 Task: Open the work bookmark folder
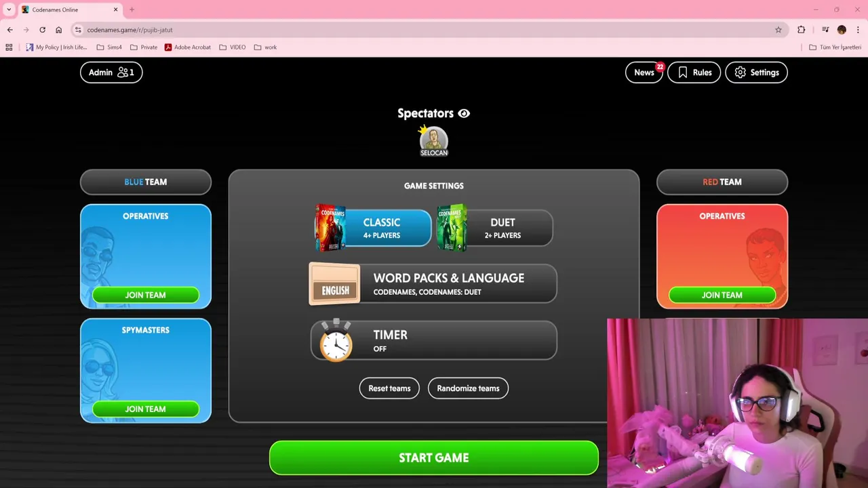point(265,47)
